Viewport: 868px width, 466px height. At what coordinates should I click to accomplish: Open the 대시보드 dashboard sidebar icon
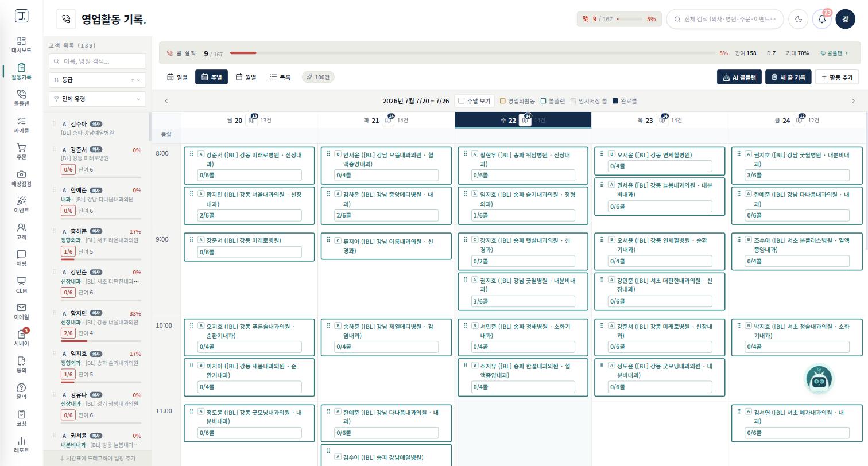[21, 45]
